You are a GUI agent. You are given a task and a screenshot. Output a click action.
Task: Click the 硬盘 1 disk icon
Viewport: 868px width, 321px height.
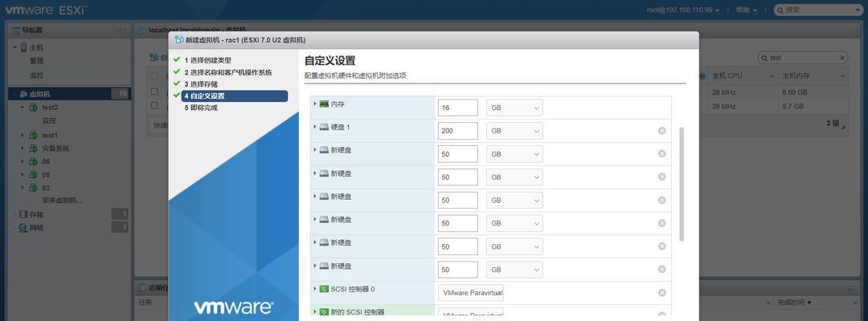point(325,127)
